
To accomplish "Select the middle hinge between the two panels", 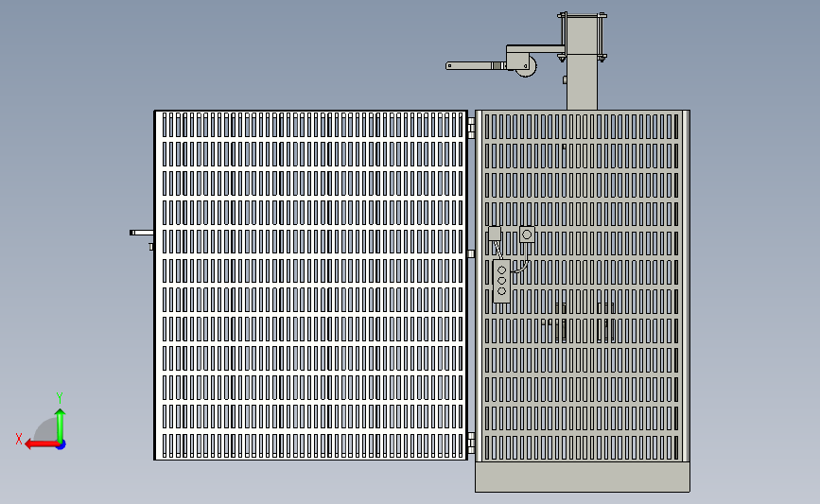I will (471, 254).
